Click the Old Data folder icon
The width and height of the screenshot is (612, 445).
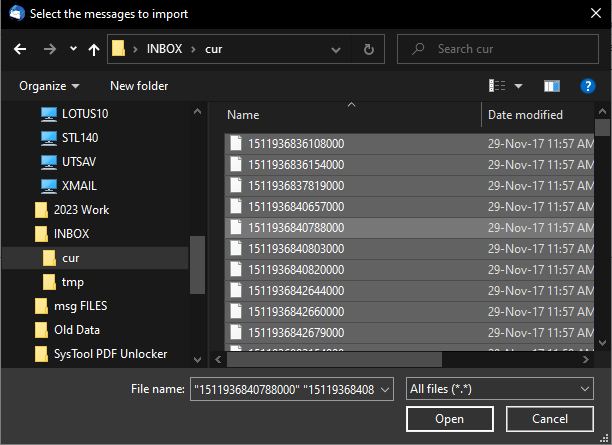tap(41, 330)
